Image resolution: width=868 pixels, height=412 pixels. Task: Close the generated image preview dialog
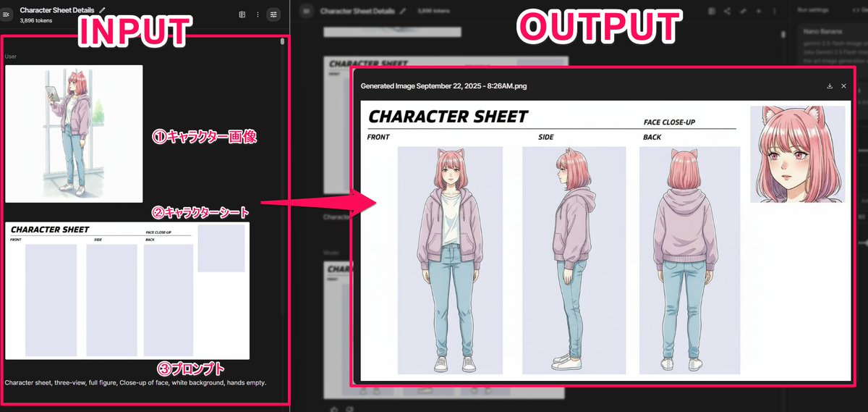[843, 85]
